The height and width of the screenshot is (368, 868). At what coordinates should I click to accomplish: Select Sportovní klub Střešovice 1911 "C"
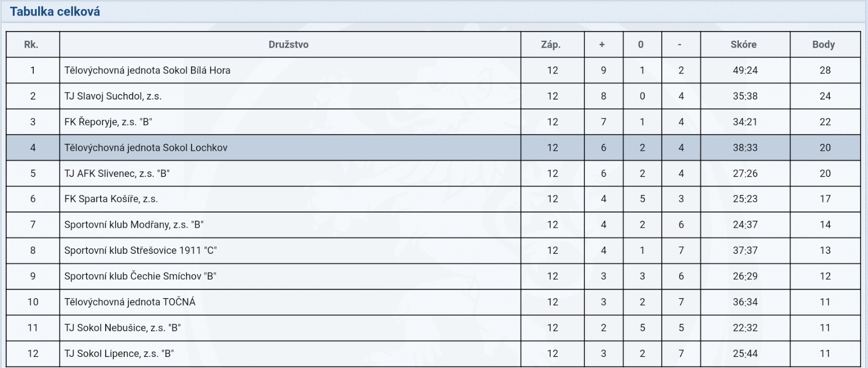(140, 250)
